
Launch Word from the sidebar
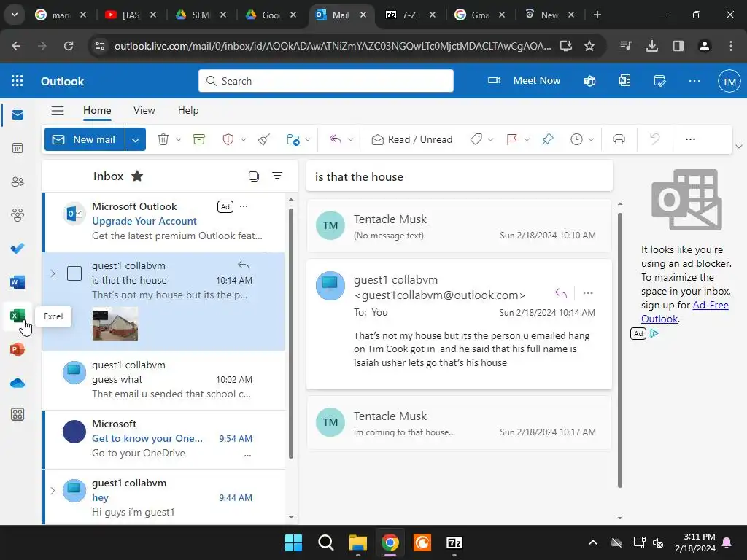point(18,282)
